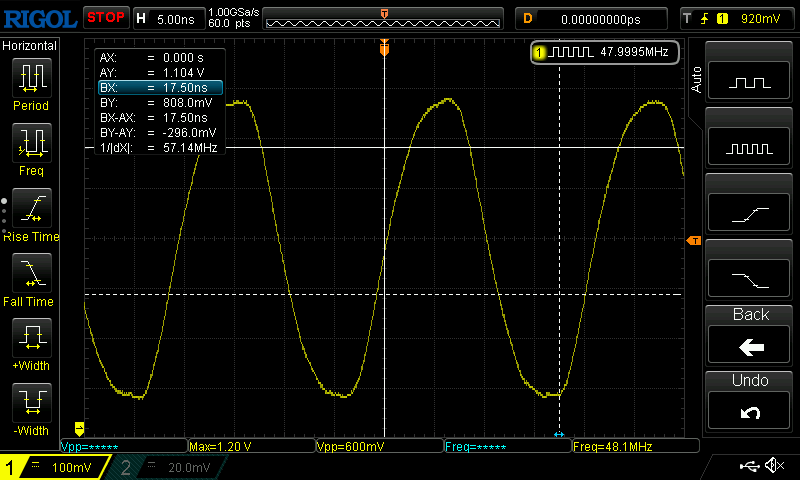This screenshot has width=800, height=480.
Task: Click the USB status icon
Action: 749,466
